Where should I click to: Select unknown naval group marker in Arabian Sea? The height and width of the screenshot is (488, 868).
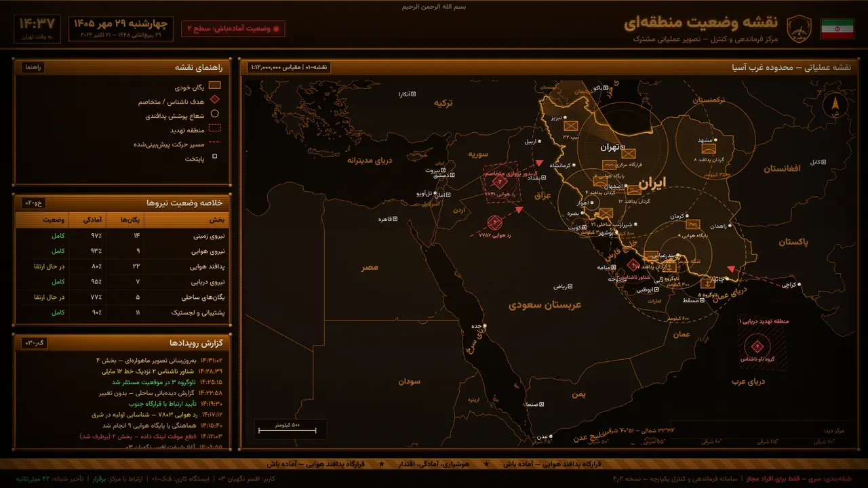(756, 347)
